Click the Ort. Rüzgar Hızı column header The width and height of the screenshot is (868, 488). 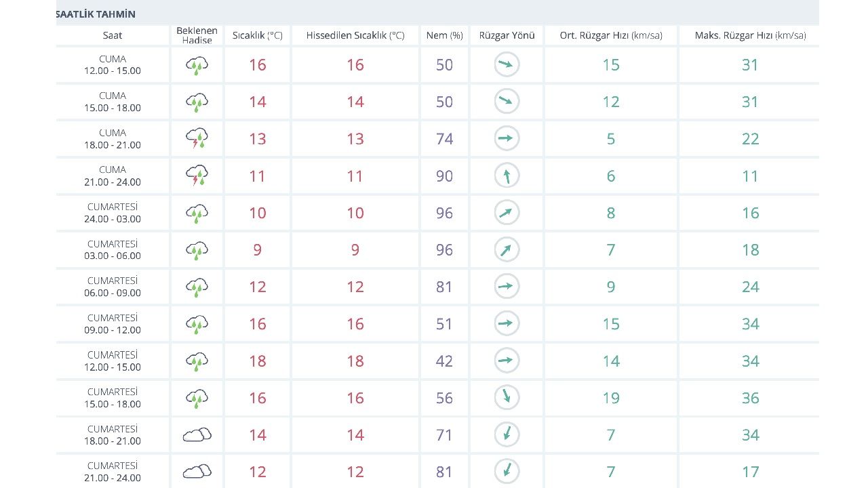coord(611,35)
